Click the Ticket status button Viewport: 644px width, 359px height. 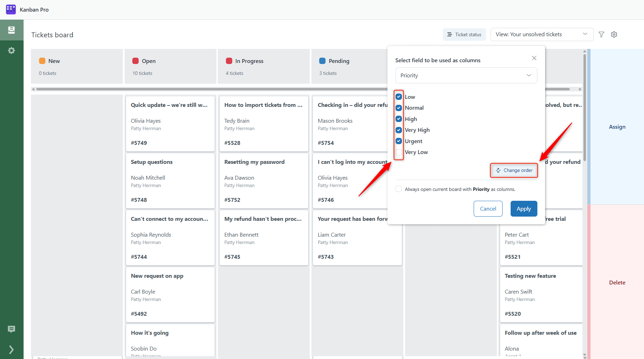tap(464, 34)
